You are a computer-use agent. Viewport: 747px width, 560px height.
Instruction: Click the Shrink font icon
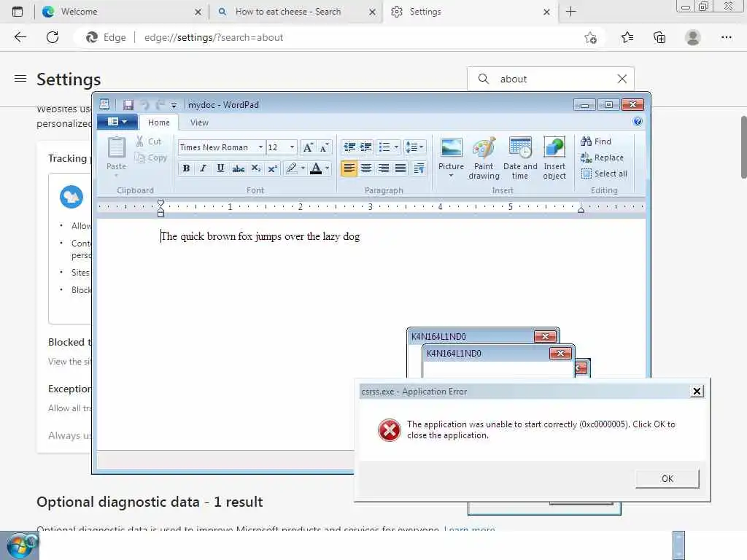click(x=325, y=147)
